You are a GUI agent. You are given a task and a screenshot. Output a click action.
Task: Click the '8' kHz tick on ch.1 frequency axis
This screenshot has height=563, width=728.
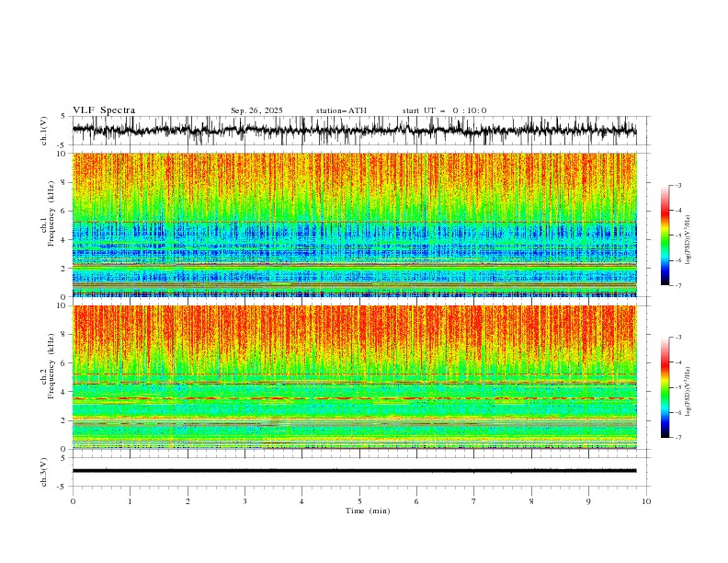point(64,182)
